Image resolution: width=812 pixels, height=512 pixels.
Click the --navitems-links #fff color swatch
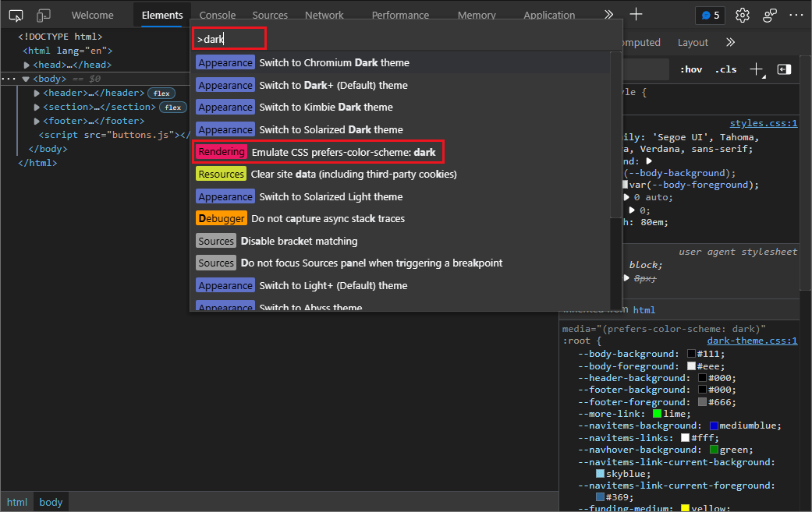(685, 437)
